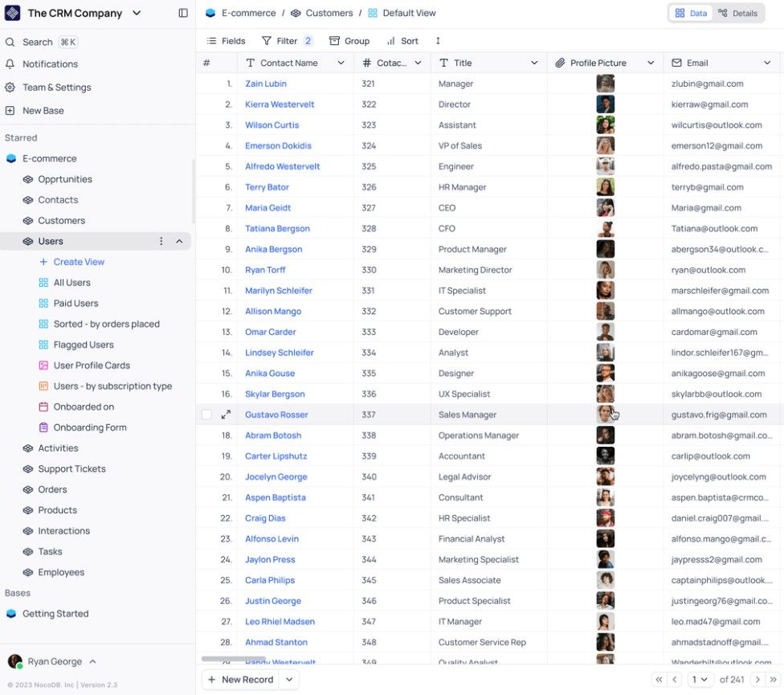Image resolution: width=784 pixels, height=695 pixels.
Task: Click New Base plus icon
Action: [x=10, y=111]
